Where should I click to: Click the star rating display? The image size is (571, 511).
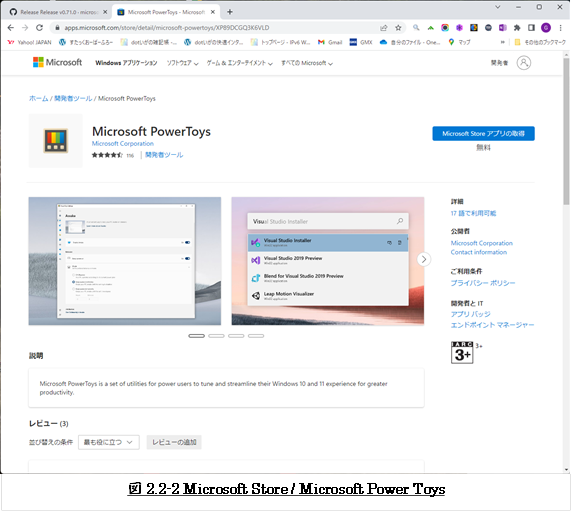click(107, 155)
